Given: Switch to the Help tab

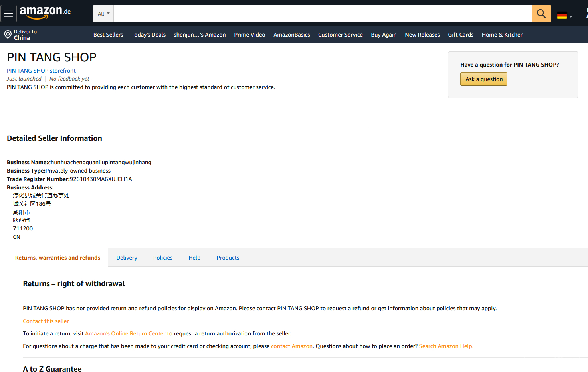Looking at the screenshot, I should pos(194,258).
